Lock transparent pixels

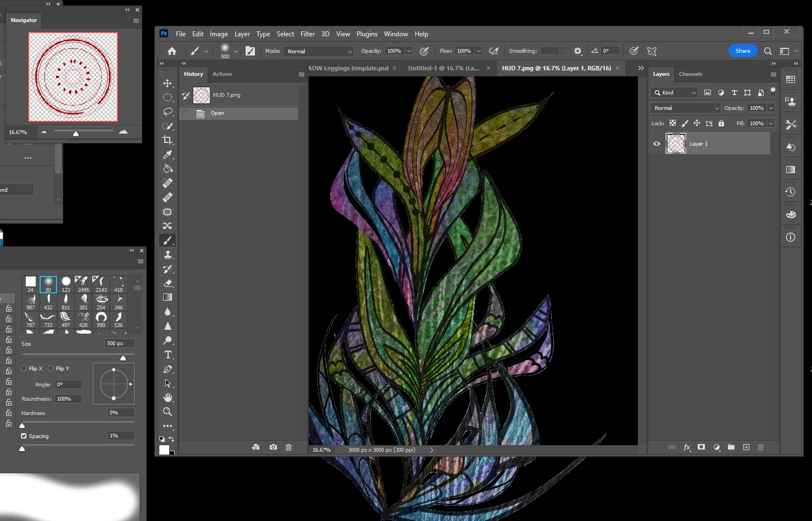coord(672,123)
